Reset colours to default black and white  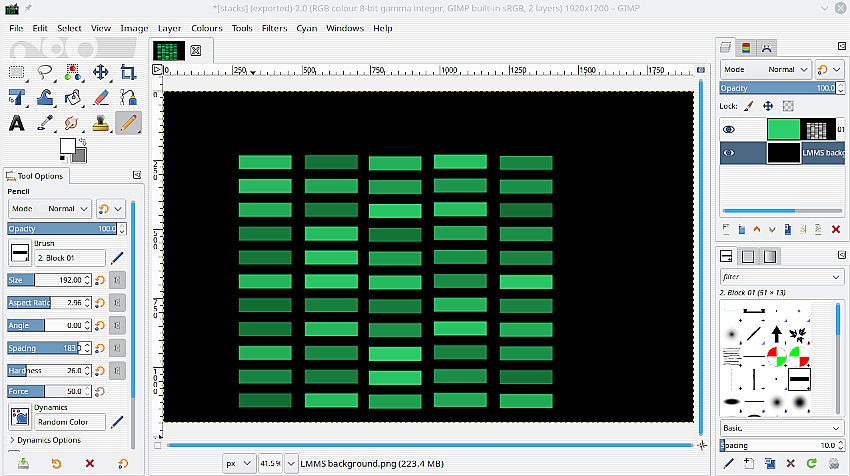click(x=63, y=158)
